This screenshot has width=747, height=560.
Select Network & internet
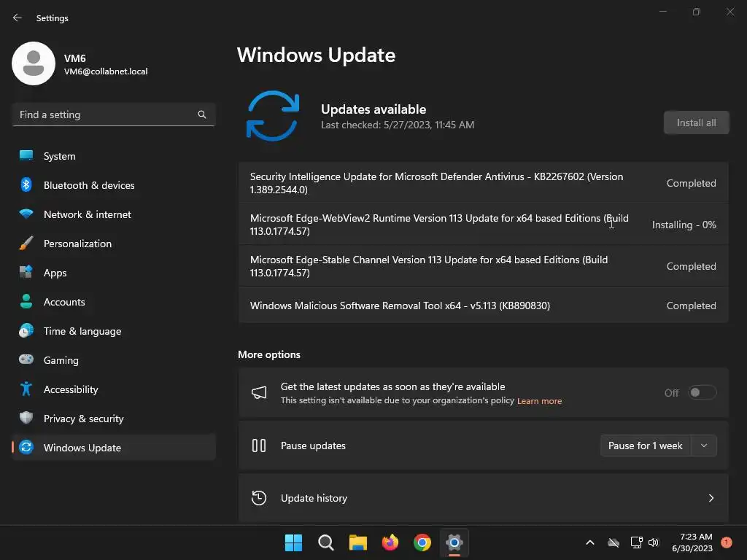tap(113, 214)
